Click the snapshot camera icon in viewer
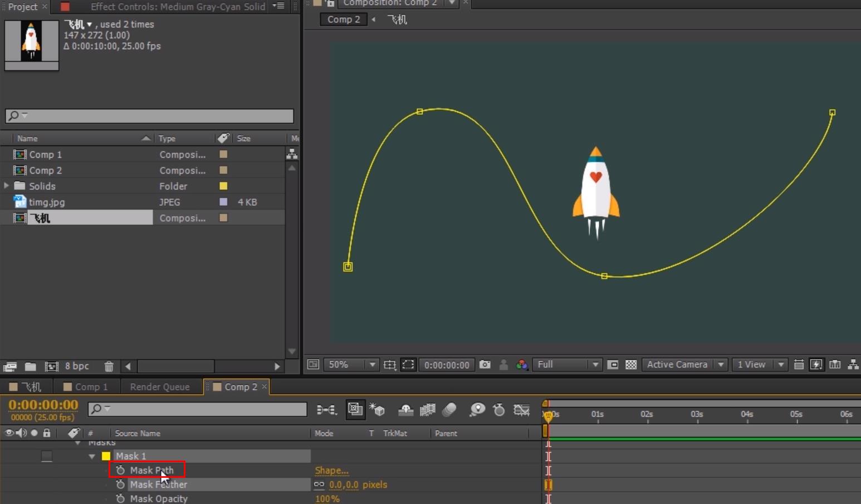861x504 pixels. (x=485, y=365)
